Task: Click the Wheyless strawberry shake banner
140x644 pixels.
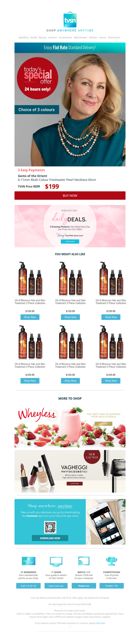Action: coord(70,427)
